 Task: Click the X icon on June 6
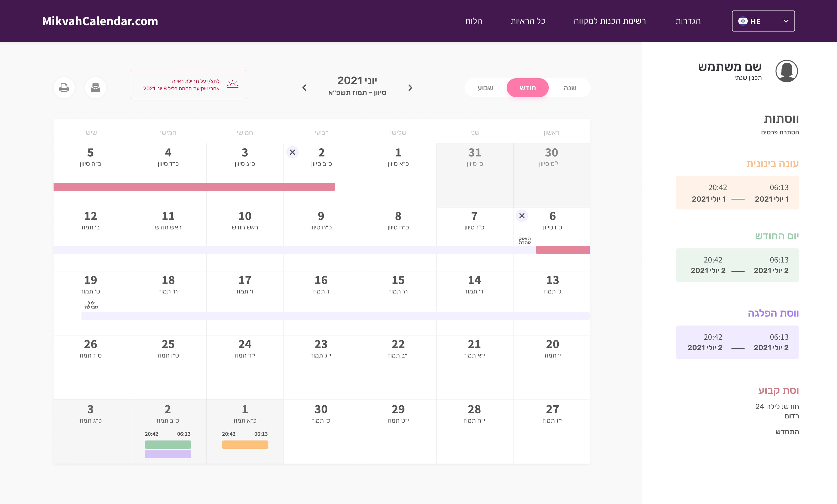[x=522, y=216]
